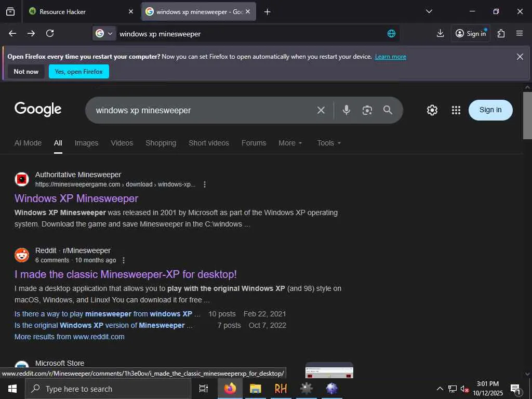Click Firefox toolbar Sign in button
Image resolution: width=532 pixels, height=399 pixels.
point(471,33)
